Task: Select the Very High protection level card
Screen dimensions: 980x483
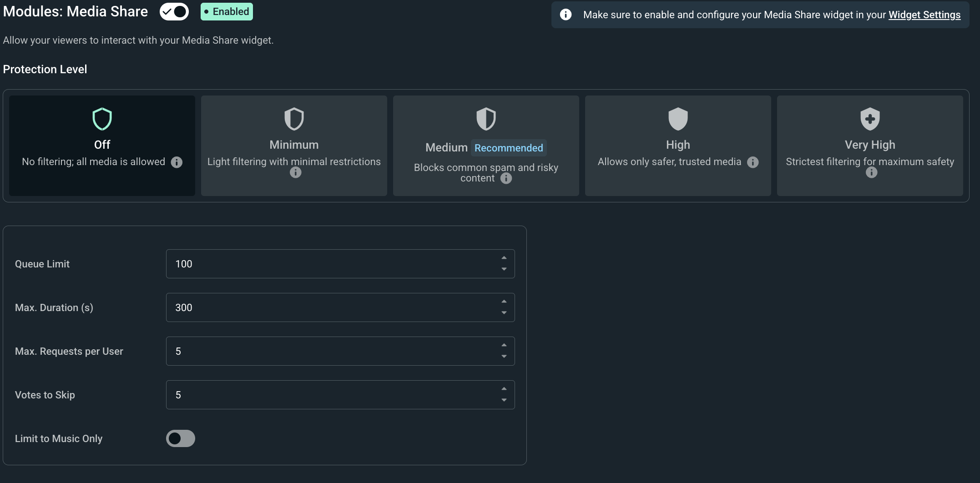Action: click(x=870, y=146)
